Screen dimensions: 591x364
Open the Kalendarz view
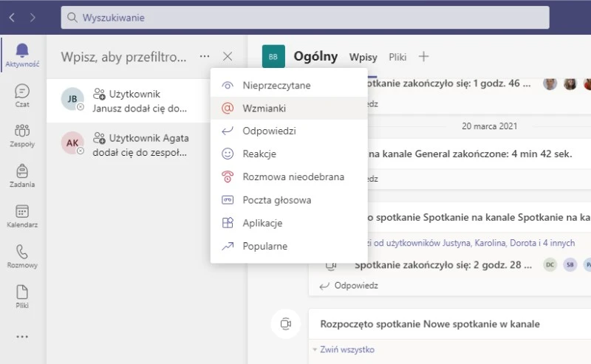click(x=22, y=216)
